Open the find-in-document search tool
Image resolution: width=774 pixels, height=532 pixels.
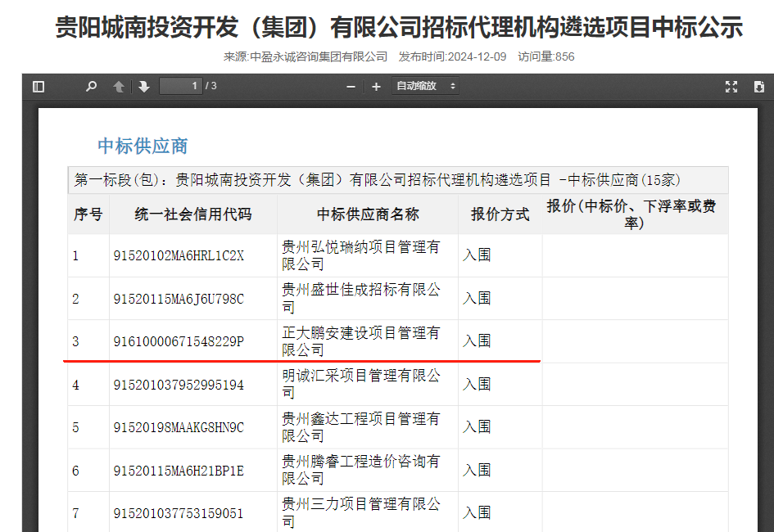91,87
